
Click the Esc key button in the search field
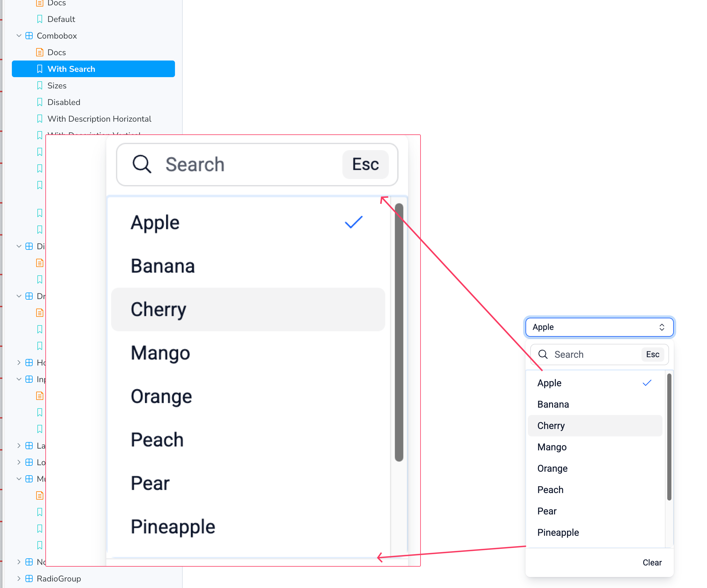652,354
